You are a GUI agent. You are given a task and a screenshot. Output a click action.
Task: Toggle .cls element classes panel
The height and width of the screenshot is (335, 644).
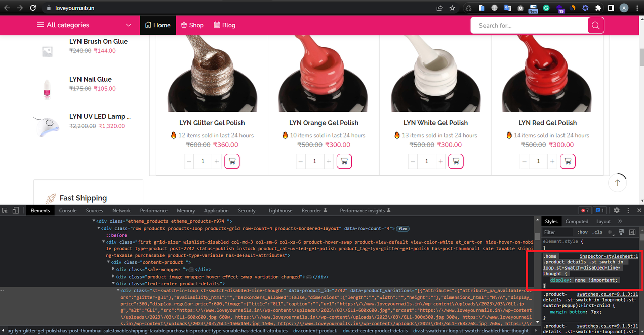click(597, 232)
